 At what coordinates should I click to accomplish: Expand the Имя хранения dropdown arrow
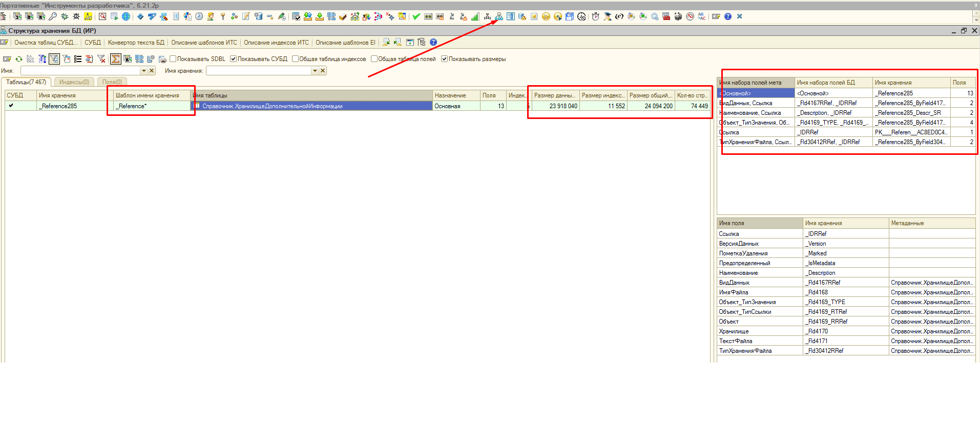(315, 71)
